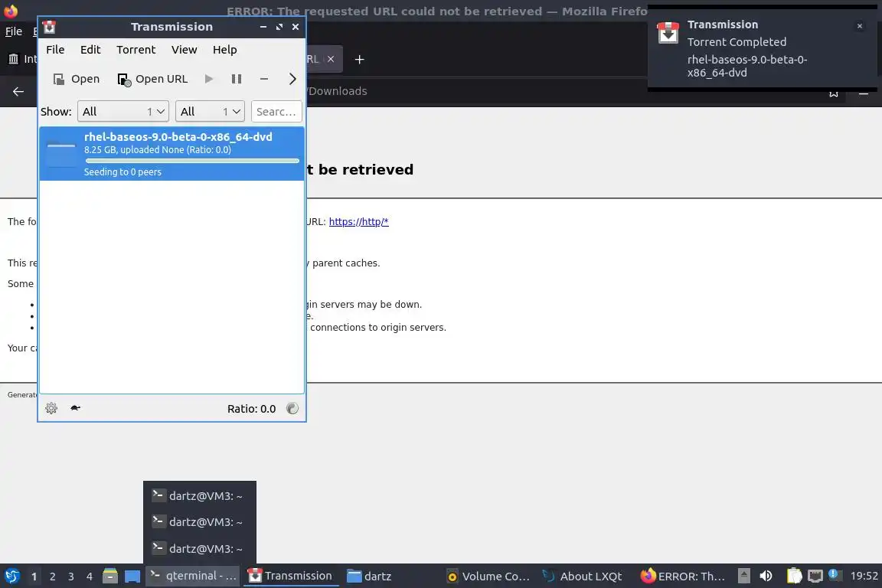Click the clipboard tray icon
Viewport: 882px width, 588px height.
(794, 576)
